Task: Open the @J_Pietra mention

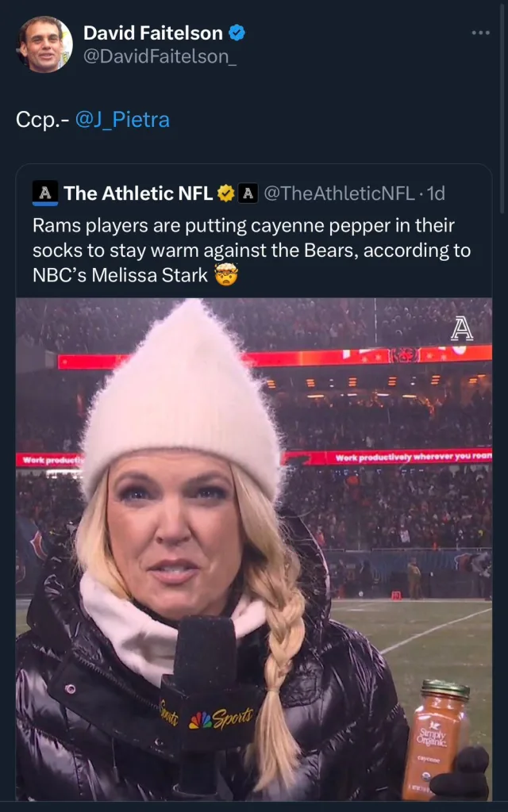Action: point(122,120)
